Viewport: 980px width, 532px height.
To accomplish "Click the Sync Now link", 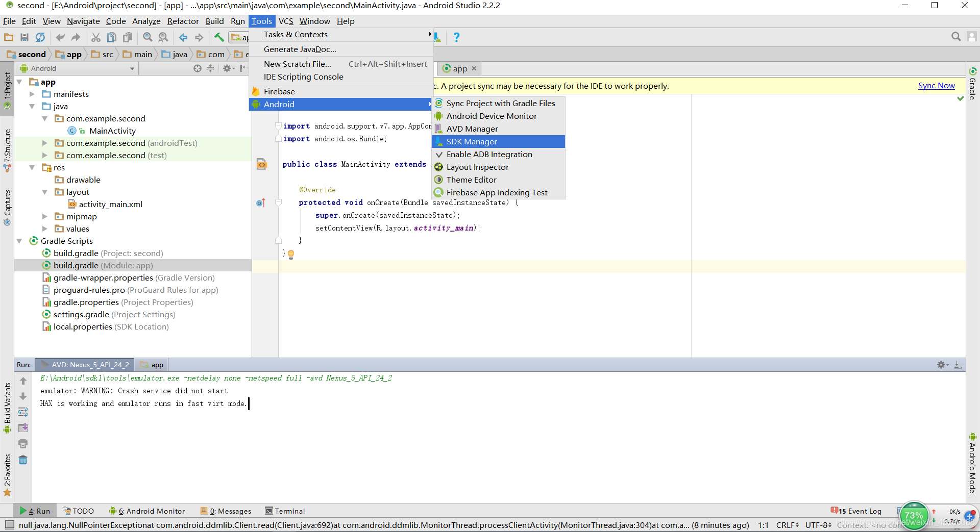I will pyautogui.click(x=936, y=86).
